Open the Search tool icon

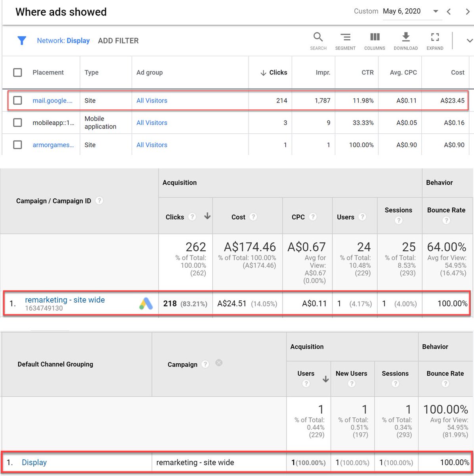point(318,37)
